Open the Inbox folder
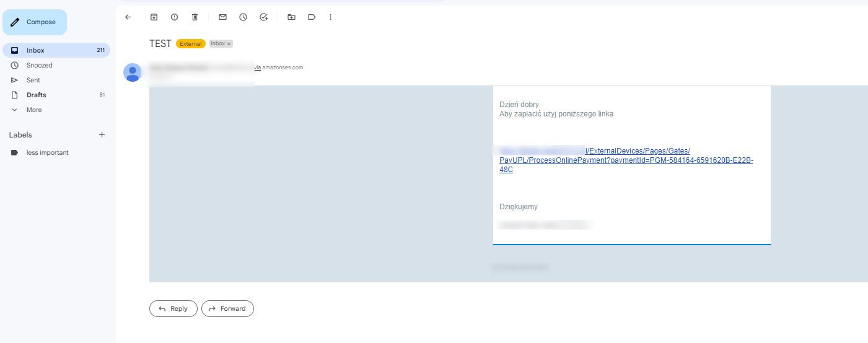Screen dimensions: 868x343 [35, 50]
